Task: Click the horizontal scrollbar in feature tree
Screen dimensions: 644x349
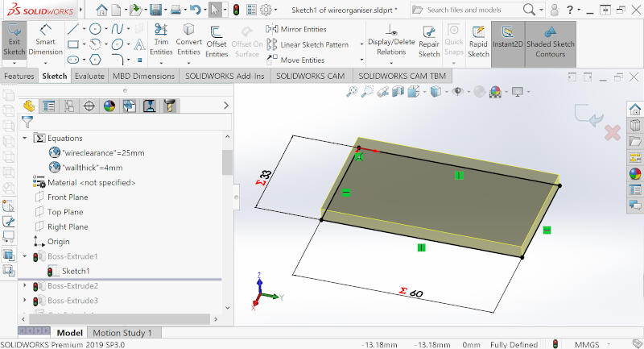Action: [x=119, y=319]
